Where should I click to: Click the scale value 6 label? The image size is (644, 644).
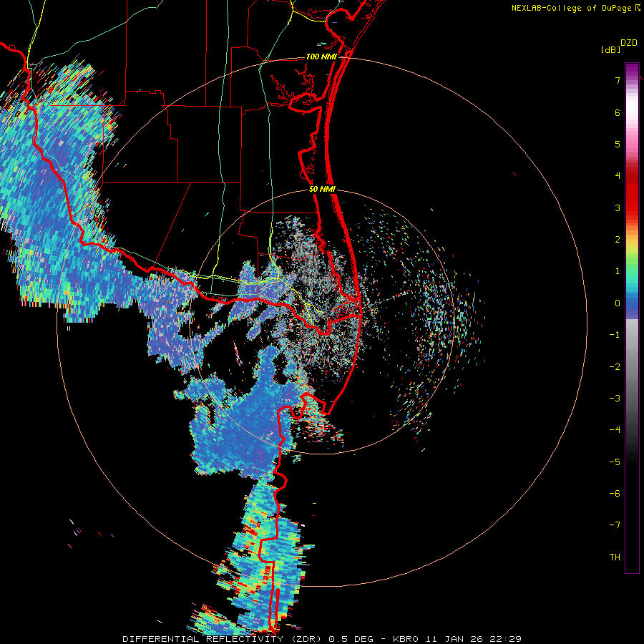click(618, 112)
